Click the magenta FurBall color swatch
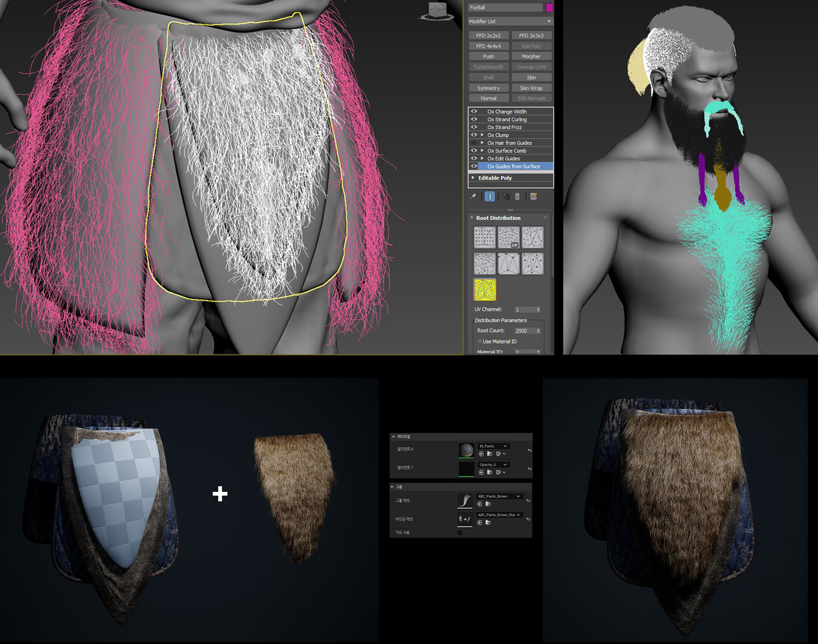 pos(549,7)
